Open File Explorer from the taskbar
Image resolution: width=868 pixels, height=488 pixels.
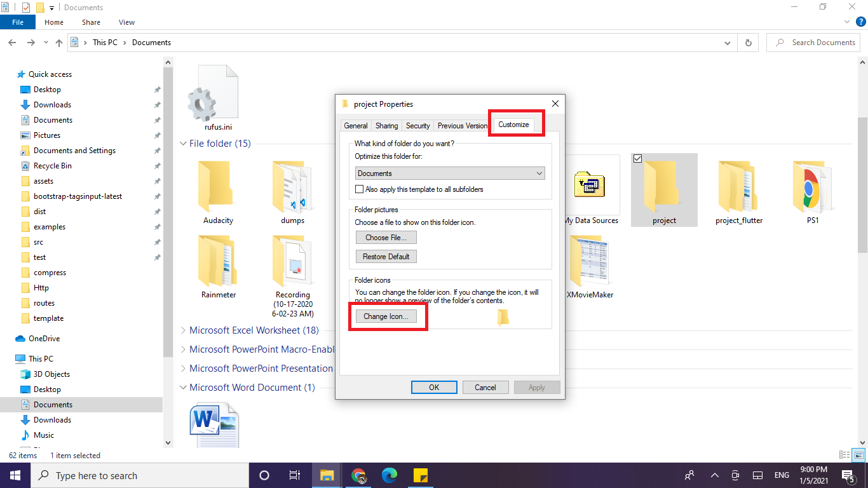[327, 475]
